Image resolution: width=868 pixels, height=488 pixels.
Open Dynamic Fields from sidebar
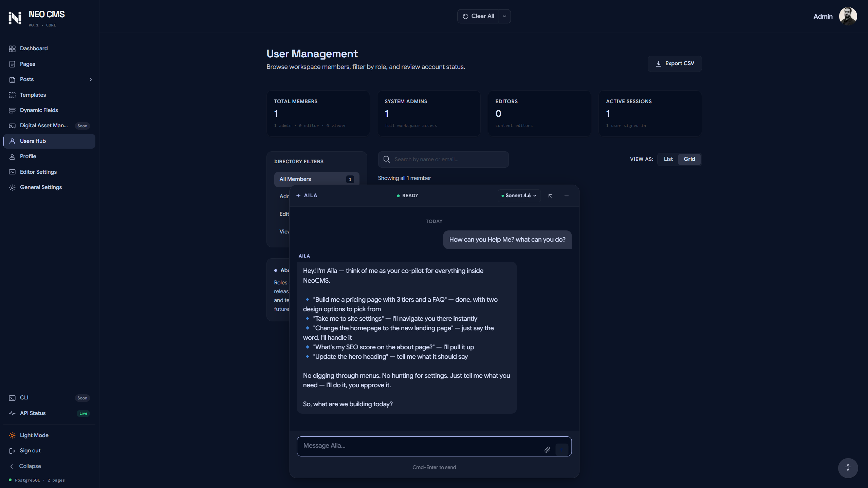pyautogui.click(x=39, y=110)
